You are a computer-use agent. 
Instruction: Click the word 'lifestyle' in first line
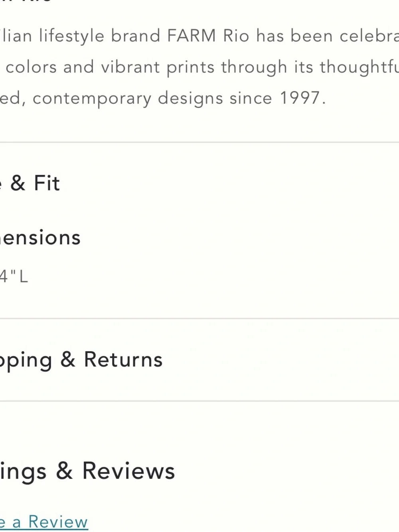pos(71,36)
